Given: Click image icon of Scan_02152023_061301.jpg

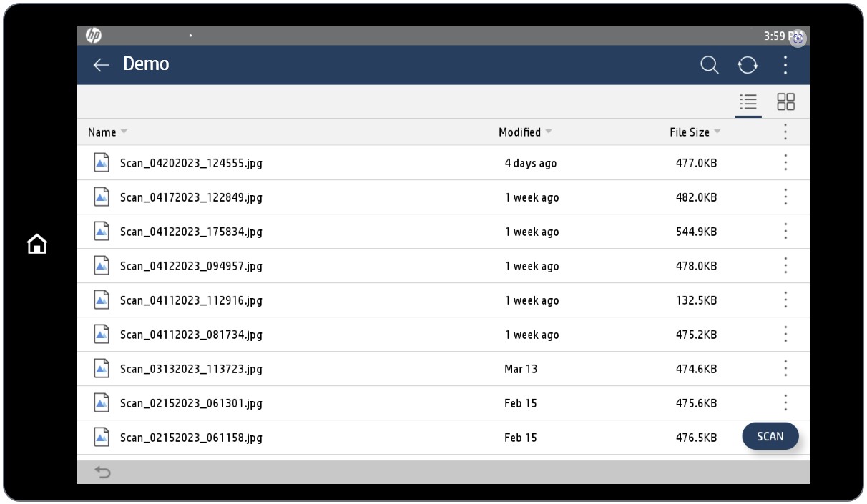Looking at the screenshot, I should coord(102,403).
